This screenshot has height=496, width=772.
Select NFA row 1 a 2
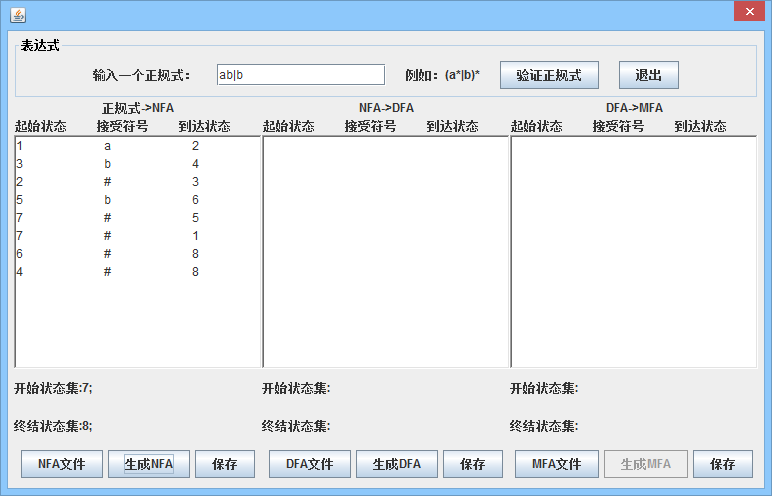(137, 146)
